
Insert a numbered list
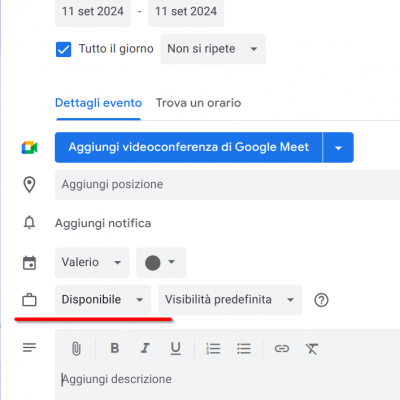tap(213, 349)
